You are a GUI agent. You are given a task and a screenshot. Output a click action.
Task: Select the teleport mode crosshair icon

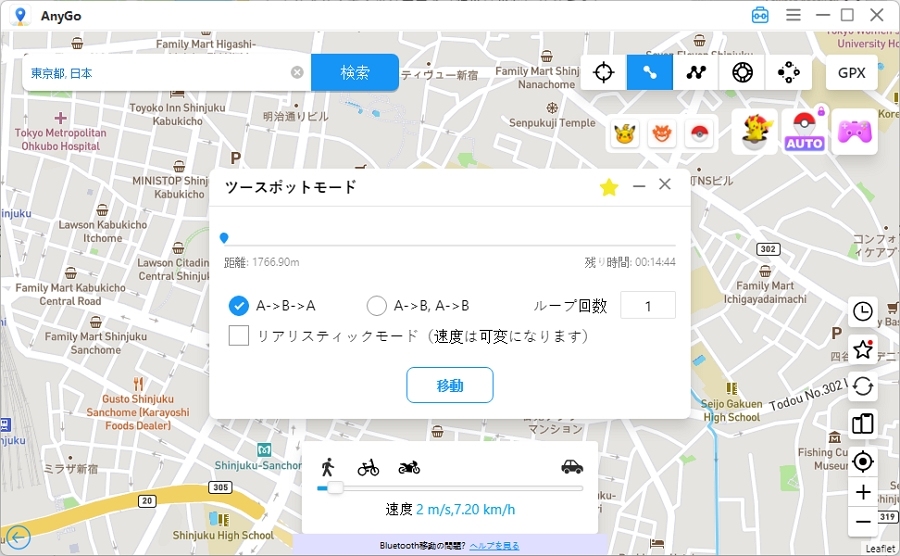(603, 72)
